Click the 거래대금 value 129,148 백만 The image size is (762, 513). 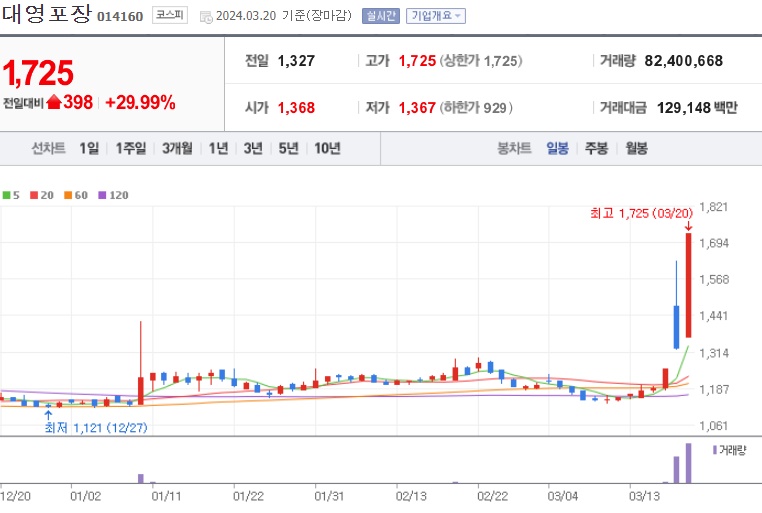pyautogui.click(x=697, y=107)
